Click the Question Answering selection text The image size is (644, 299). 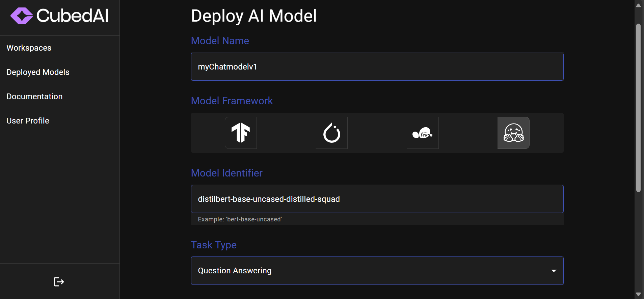click(x=235, y=271)
